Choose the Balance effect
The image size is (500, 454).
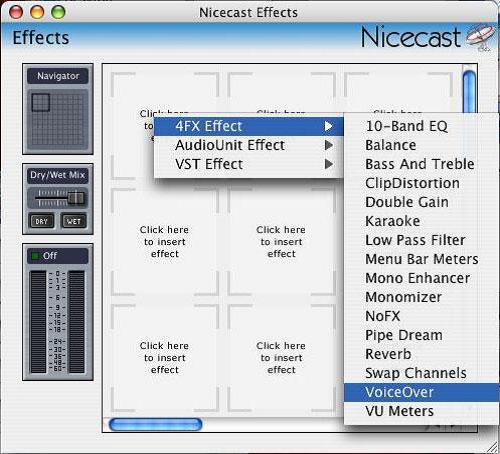pos(421,145)
